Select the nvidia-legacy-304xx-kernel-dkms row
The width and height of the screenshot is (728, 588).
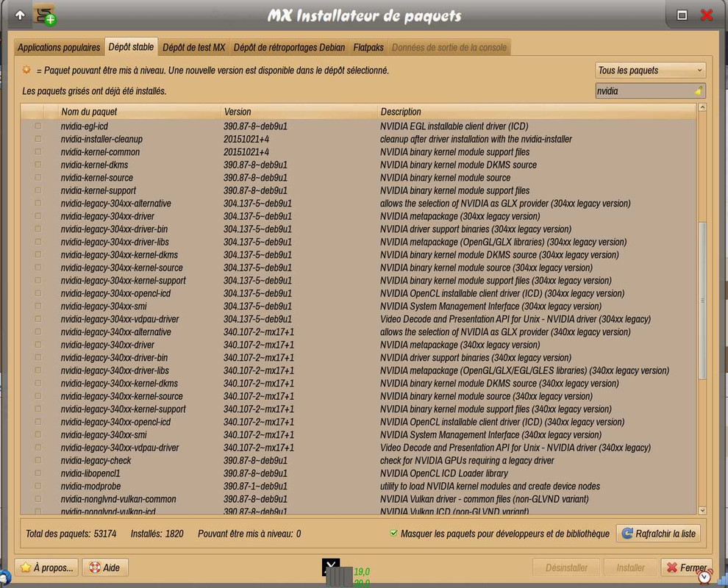click(x=358, y=255)
